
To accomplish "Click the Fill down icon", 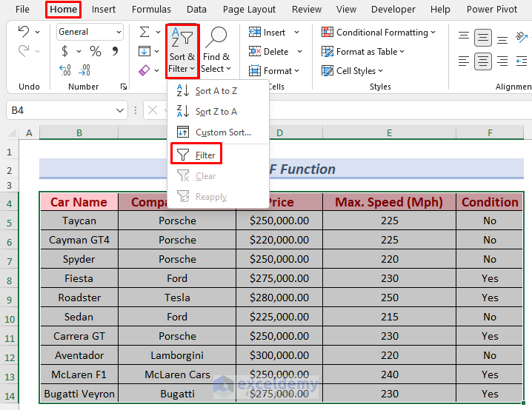I will point(144,52).
